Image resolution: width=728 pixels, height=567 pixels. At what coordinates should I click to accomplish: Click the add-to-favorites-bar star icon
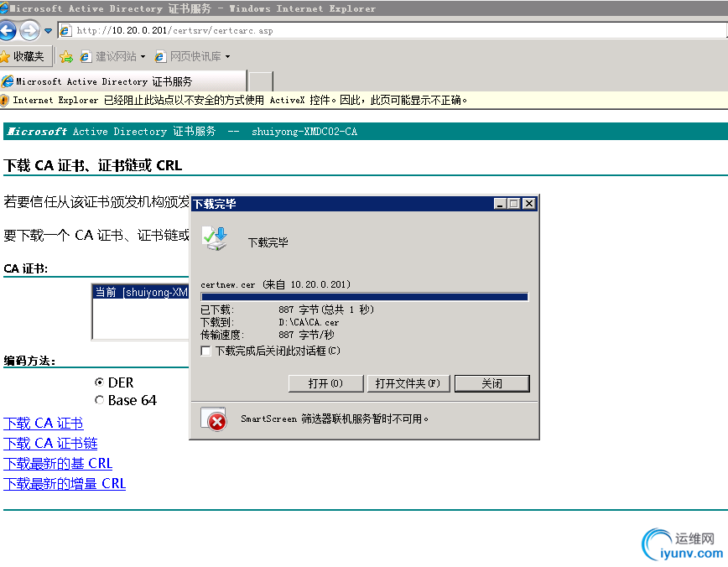[x=66, y=57]
